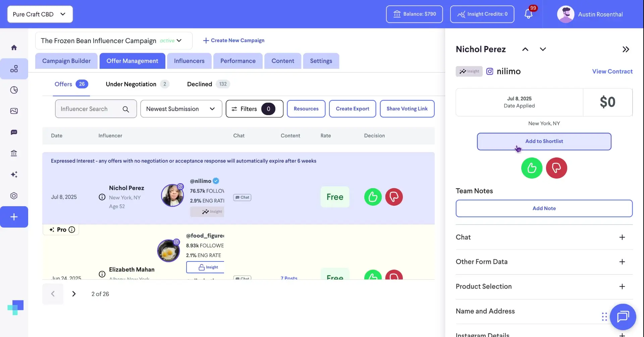Expand the Product Selection section
Viewport: 644px width, 337px height.
coord(623,286)
